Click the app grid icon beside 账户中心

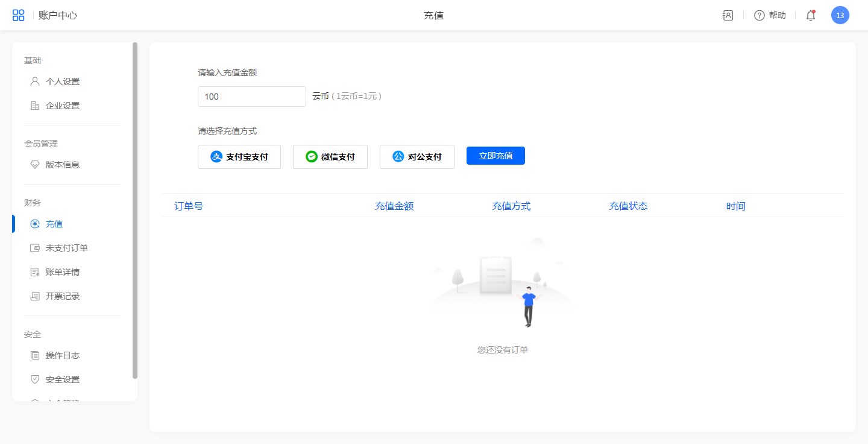pos(19,16)
